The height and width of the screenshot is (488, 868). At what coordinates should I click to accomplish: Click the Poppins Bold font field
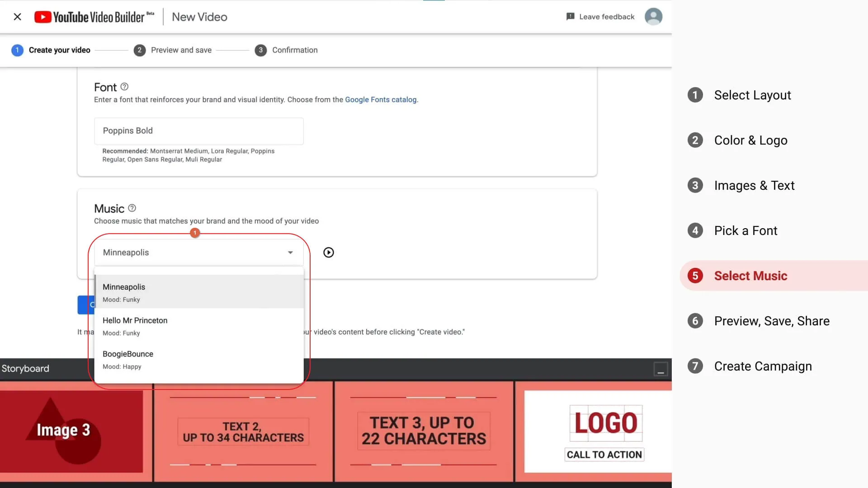(198, 131)
